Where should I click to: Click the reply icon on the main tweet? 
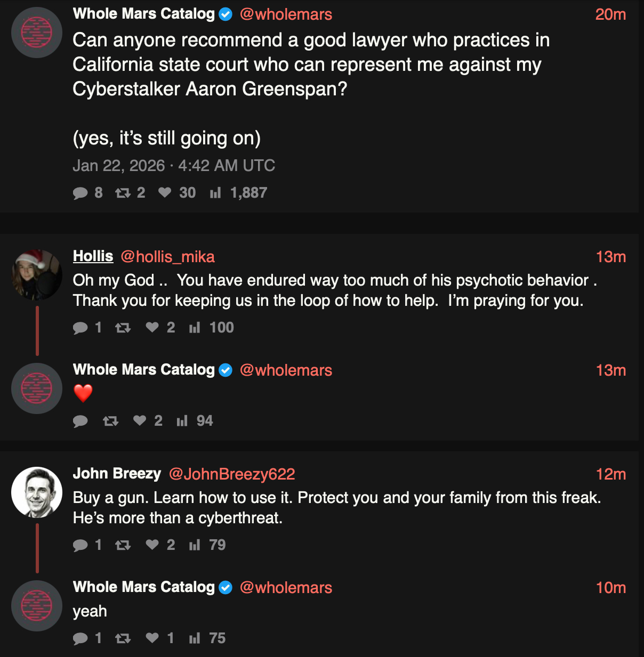(80, 193)
